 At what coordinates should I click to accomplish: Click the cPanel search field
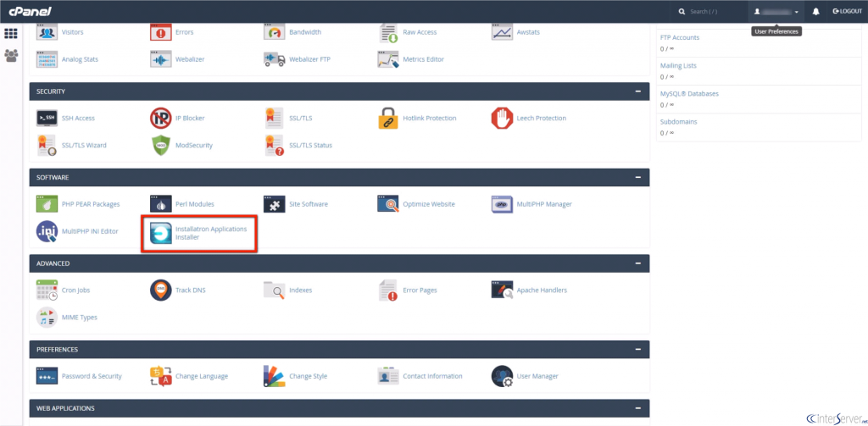[710, 12]
